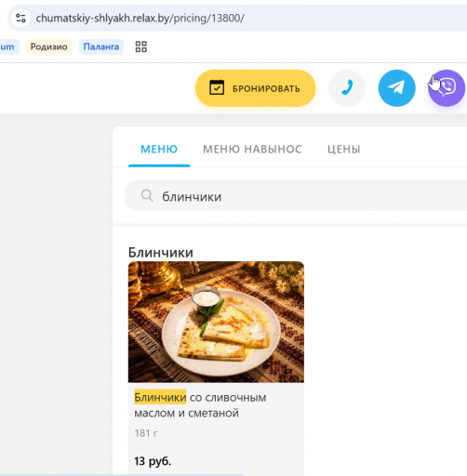Screen dimensions: 467x476
Task: Open the Viber contact icon
Action: tap(447, 88)
